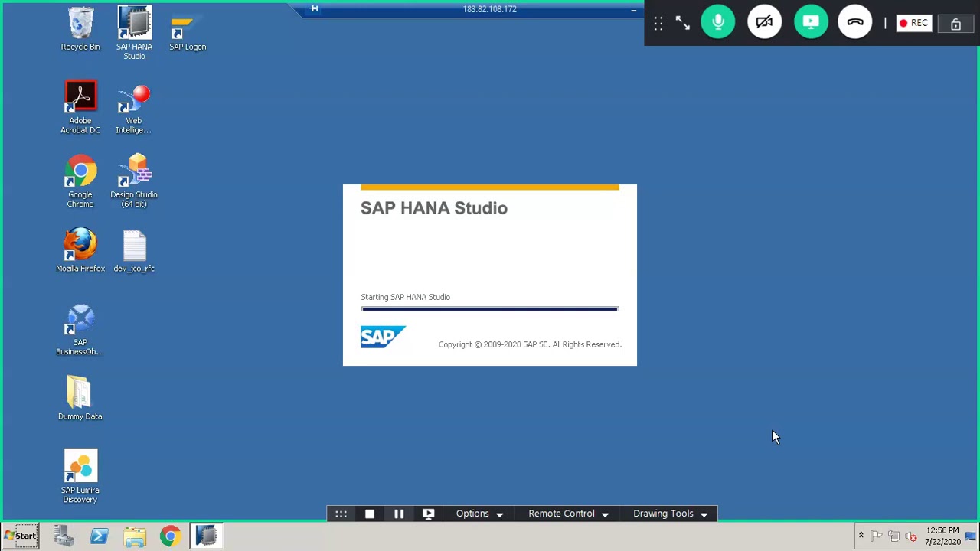Select the dev_jco_rfc file icon
The width and height of the screenshot is (980, 551).
point(134,252)
